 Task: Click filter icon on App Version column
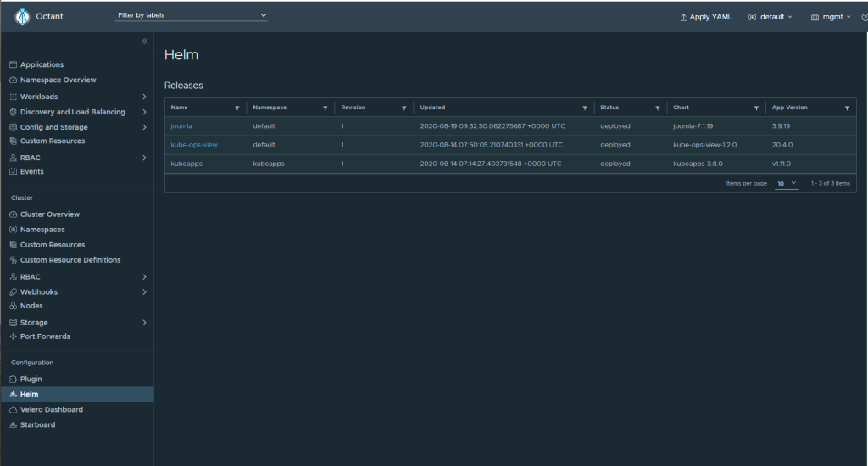[847, 108]
